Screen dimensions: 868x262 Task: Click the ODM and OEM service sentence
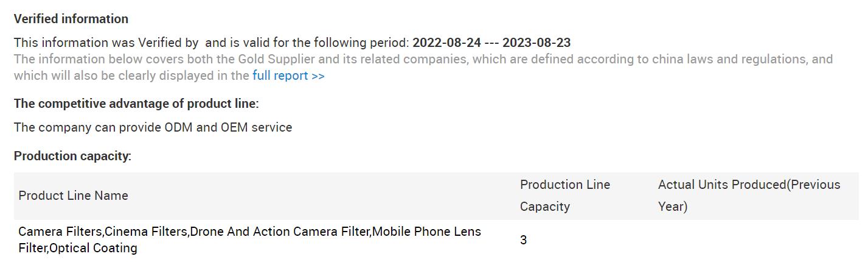pos(153,127)
